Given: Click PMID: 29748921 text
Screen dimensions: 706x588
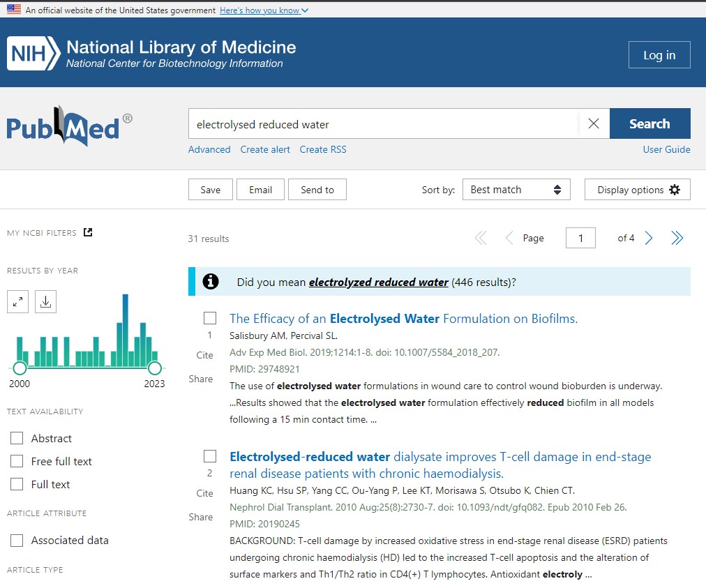Looking at the screenshot, I should coord(264,369).
